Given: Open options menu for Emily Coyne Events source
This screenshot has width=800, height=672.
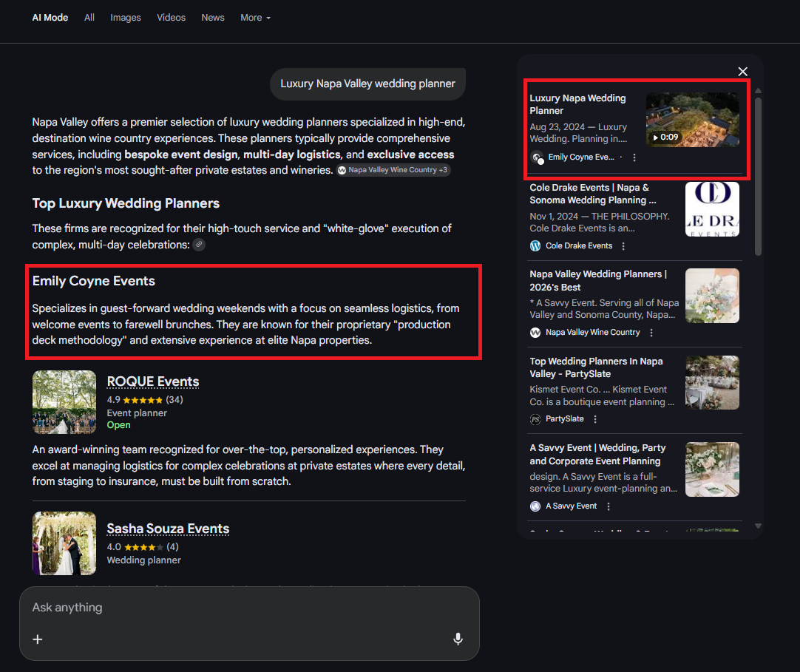Looking at the screenshot, I should click(x=634, y=157).
